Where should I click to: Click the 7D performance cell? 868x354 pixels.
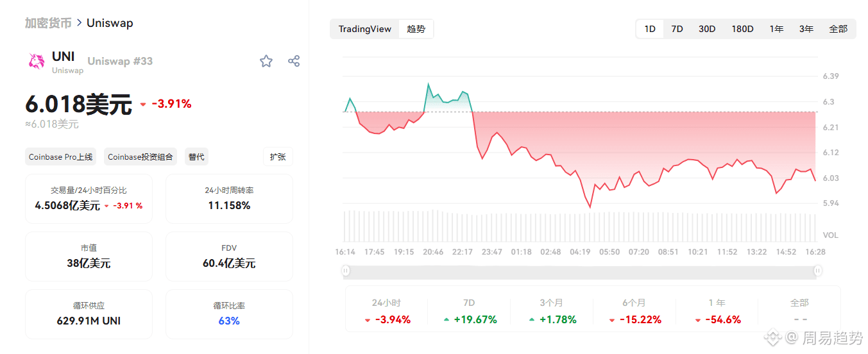(x=470, y=311)
